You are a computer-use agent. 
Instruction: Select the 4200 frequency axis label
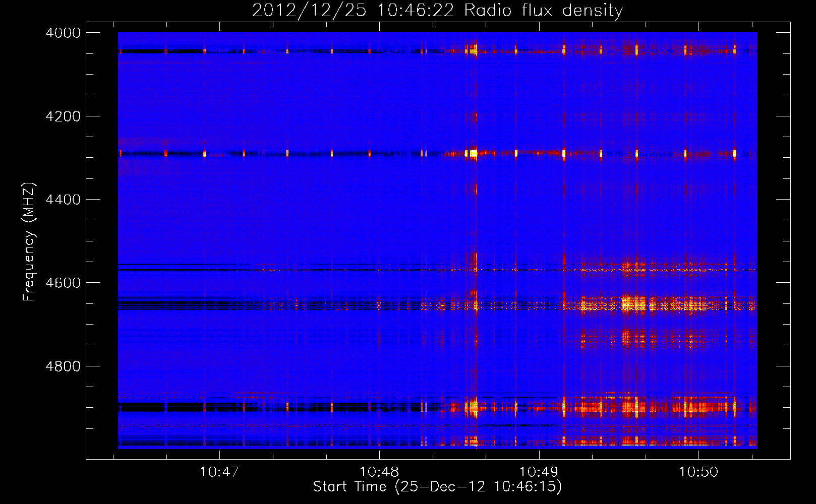(63, 116)
